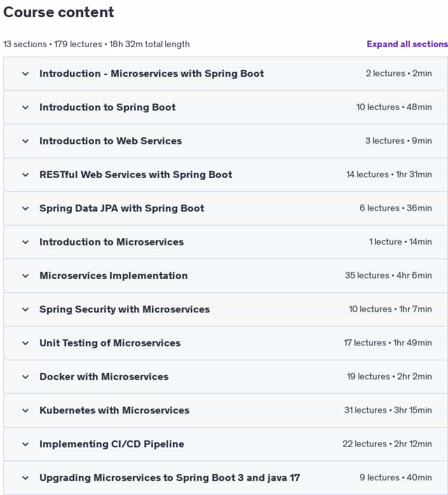Screen dimensions: 448x495
Task: Open section title Introduction - Microservices with Spring Boot
Action: click(151, 74)
